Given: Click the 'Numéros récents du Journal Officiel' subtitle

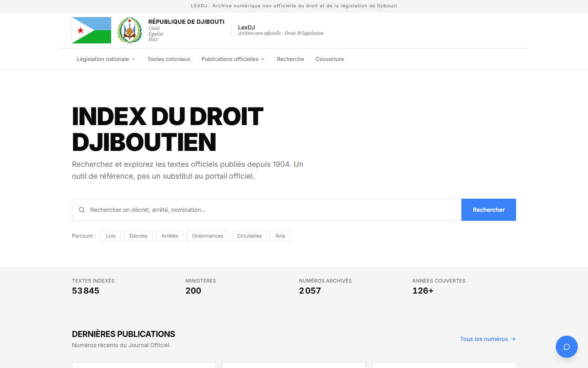Looking at the screenshot, I should pyautogui.click(x=120, y=345).
